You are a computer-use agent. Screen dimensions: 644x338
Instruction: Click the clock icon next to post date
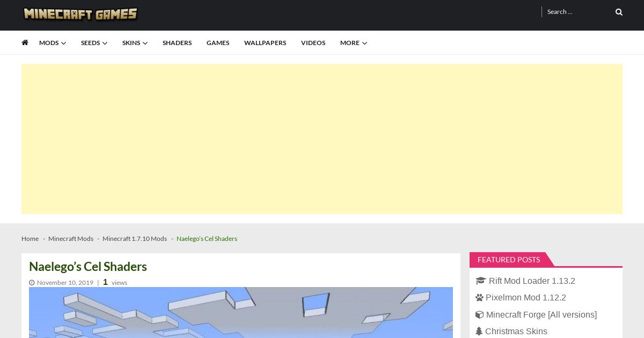pos(32,283)
